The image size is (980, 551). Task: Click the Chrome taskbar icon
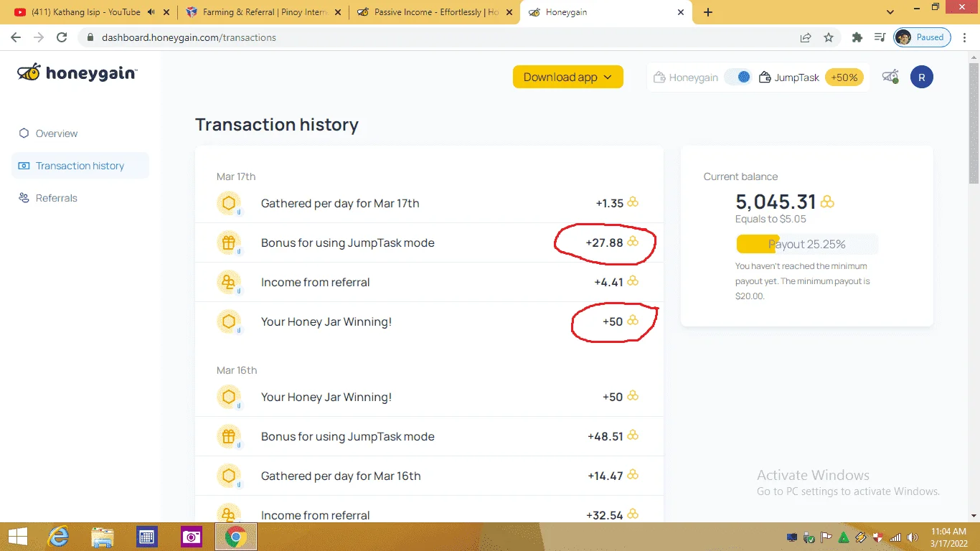click(236, 537)
